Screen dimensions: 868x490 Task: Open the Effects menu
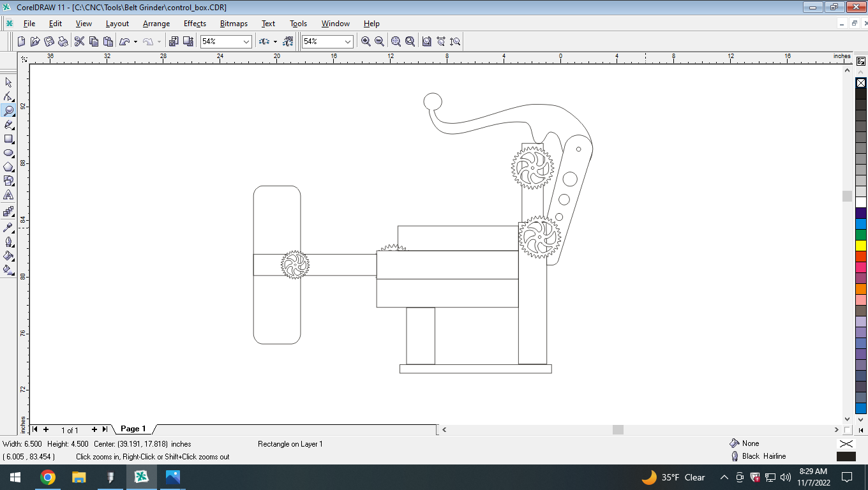195,24
